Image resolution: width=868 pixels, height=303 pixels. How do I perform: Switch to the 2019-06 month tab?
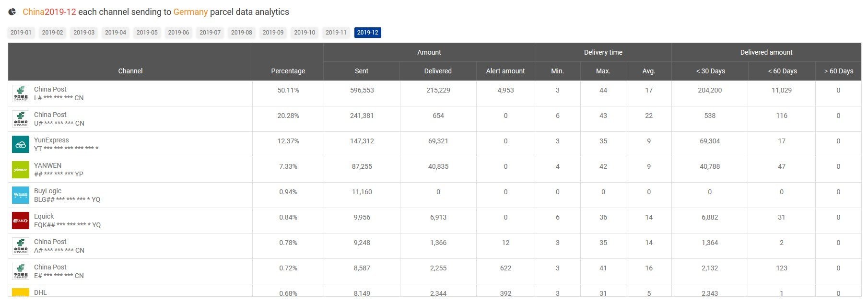tap(178, 33)
